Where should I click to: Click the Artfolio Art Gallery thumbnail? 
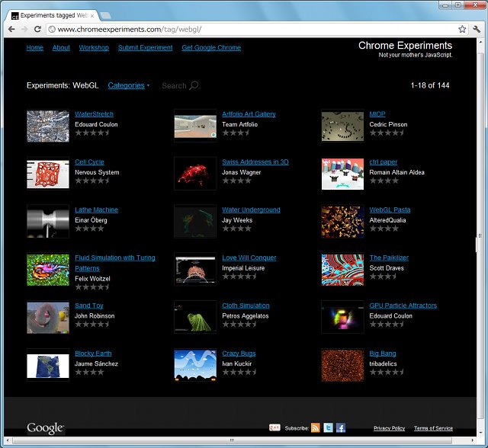click(x=195, y=126)
